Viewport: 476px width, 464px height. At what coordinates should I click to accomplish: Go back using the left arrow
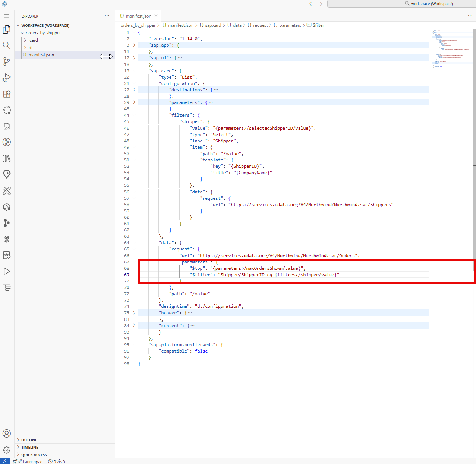pyautogui.click(x=311, y=4)
